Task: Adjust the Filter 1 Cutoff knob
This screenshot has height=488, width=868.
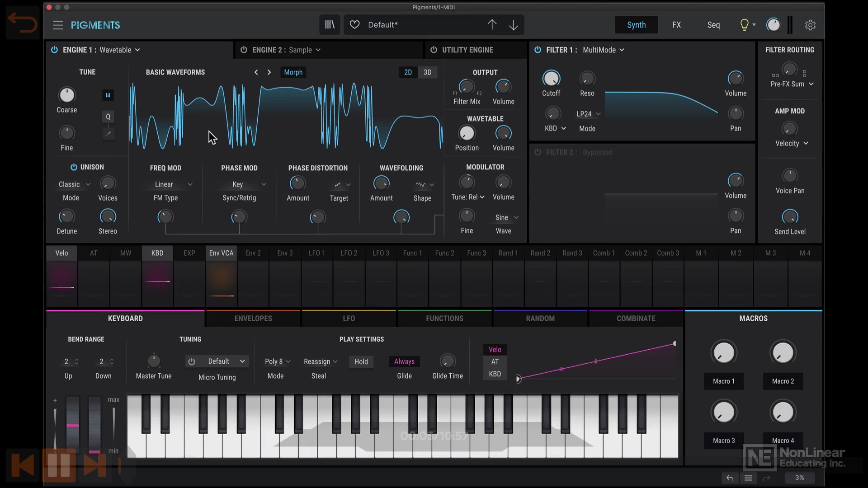Action: pyautogui.click(x=551, y=79)
